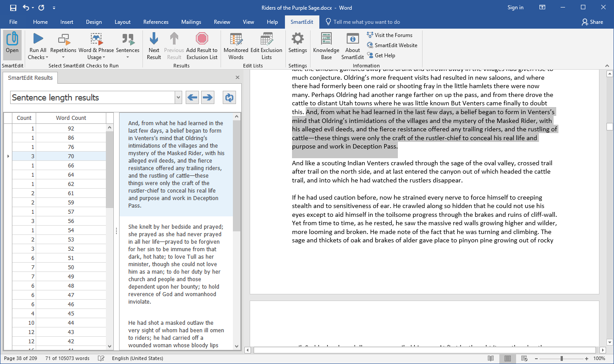Image resolution: width=614 pixels, height=364 pixels.
Task: Open the Sentence length results dropdown
Action: [178, 97]
